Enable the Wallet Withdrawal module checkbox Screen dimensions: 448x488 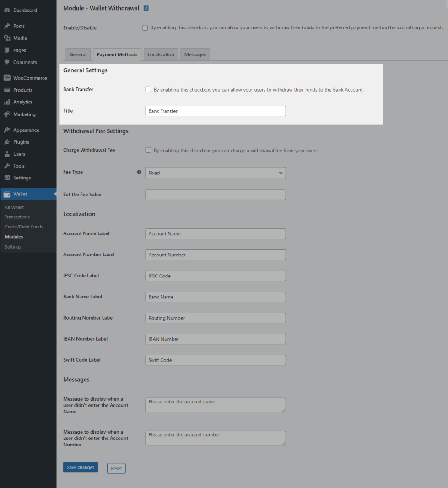pos(145,28)
